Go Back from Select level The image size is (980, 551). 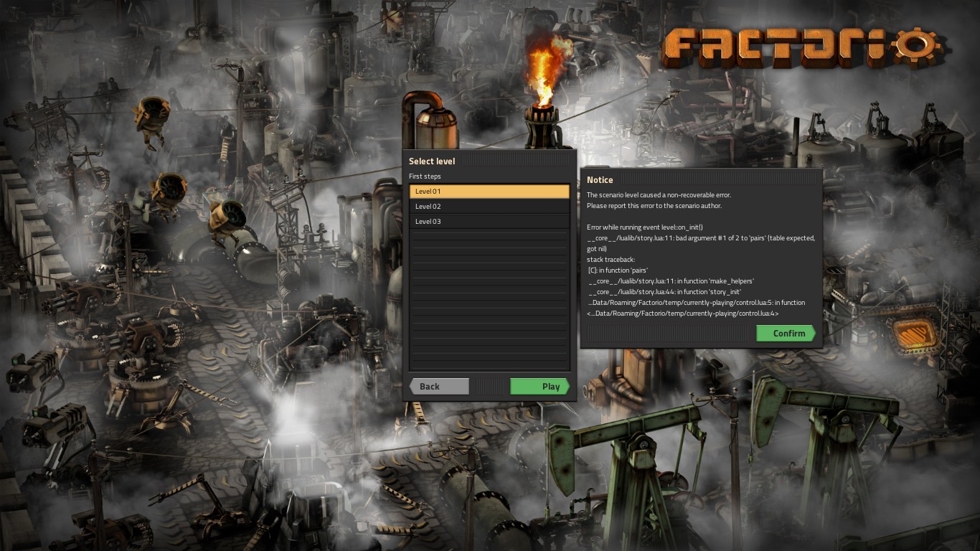439,387
